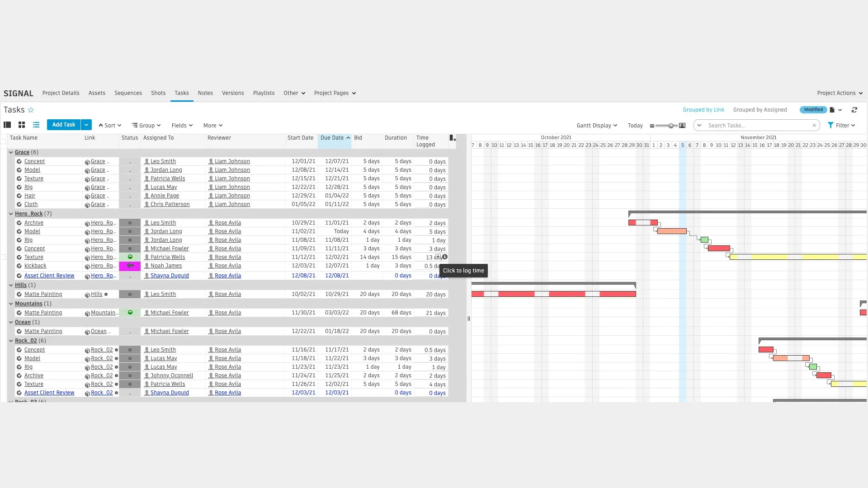Viewport: 868px width, 488px height.
Task: Switch to Grouped by Assigned view
Action: pyautogui.click(x=759, y=110)
